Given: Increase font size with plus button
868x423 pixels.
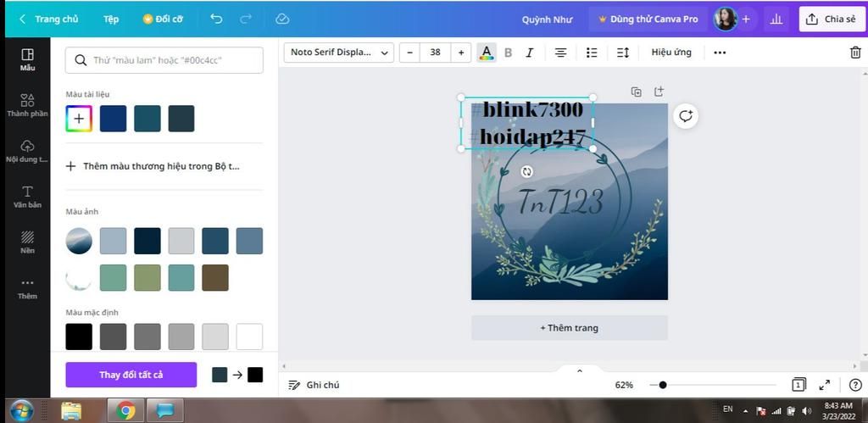Looking at the screenshot, I should (x=461, y=52).
